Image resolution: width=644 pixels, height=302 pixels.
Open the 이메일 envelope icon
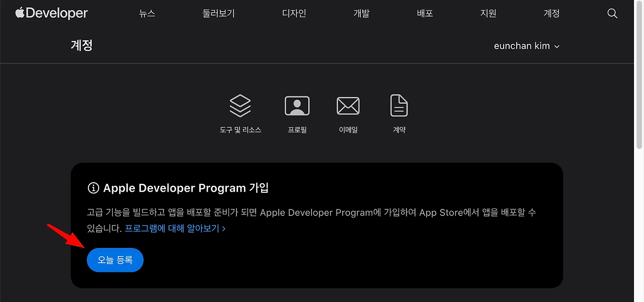pyautogui.click(x=348, y=106)
